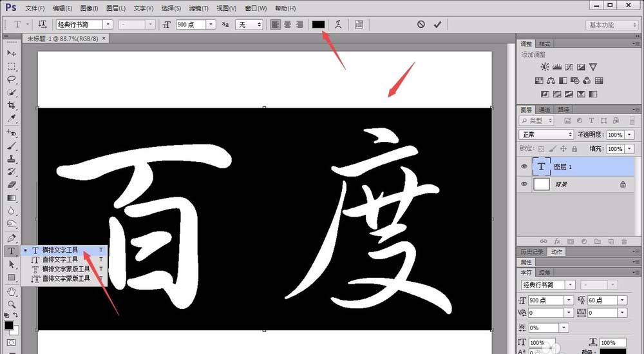Open the 不透明度 opacity dropdown
This screenshot has width=644, height=354.
coord(630,135)
